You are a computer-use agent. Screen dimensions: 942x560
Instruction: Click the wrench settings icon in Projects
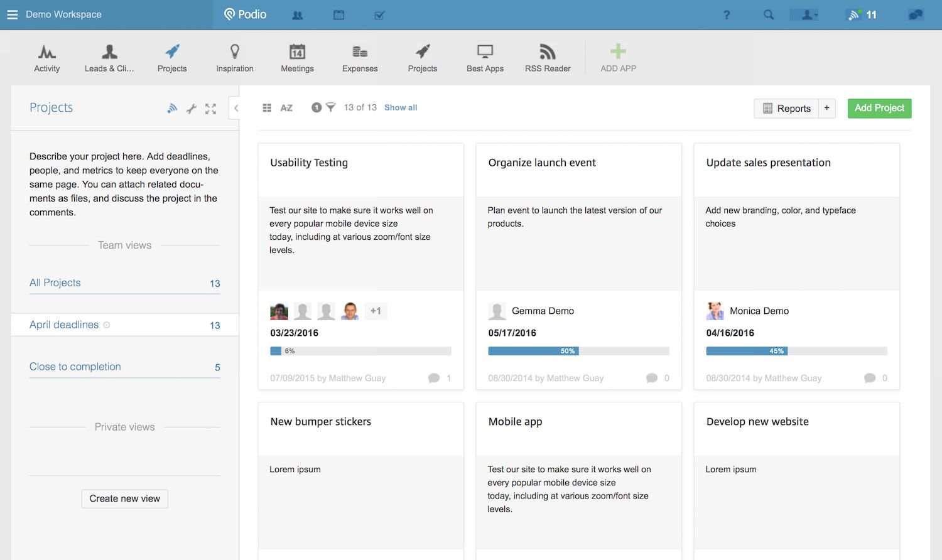pyautogui.click(x=192, y=109)
